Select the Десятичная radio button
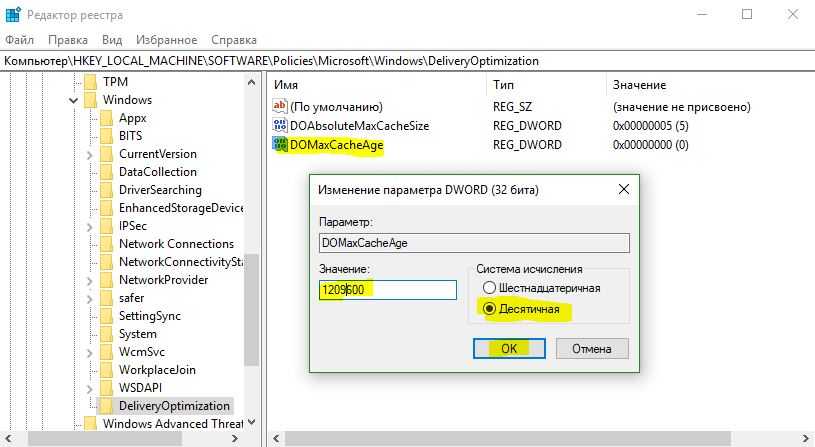815x447 pixels. coord(489,309)
